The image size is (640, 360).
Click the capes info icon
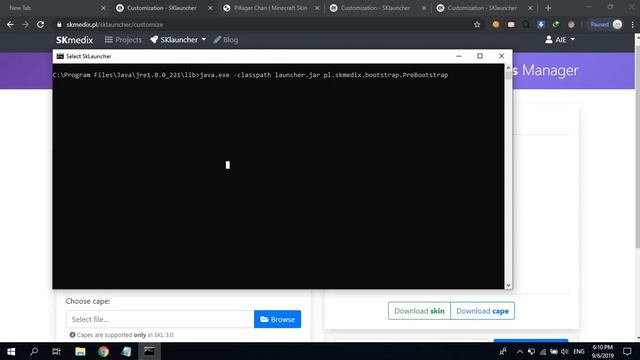(72, 335)
